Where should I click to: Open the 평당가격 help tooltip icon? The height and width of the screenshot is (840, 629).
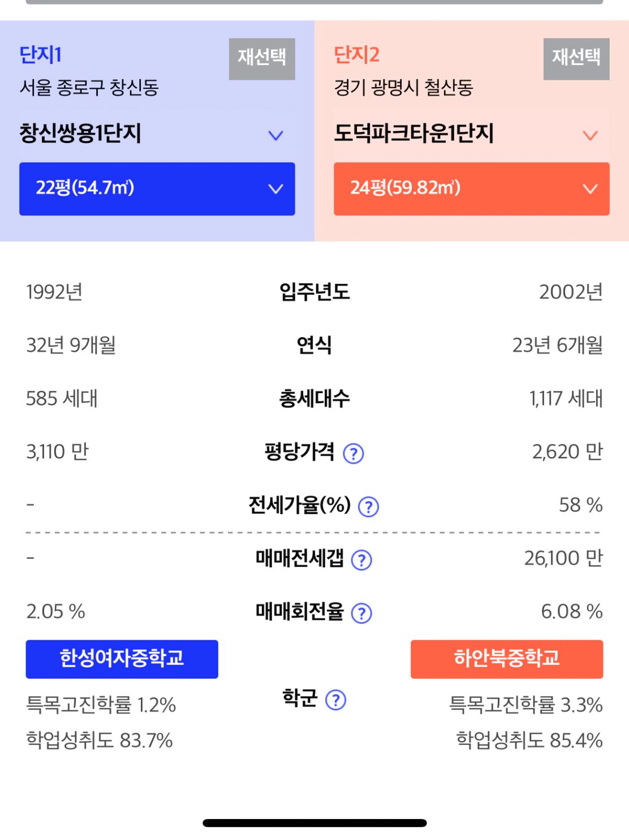point(354,453)
